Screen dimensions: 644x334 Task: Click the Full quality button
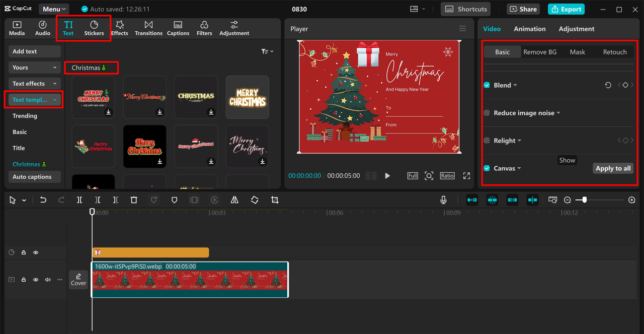[x=413, y=176]
